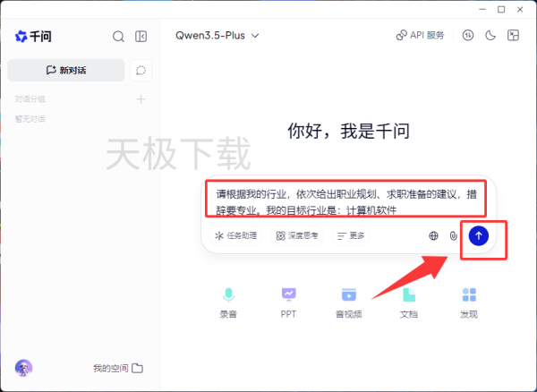Attach a file with paperclip icon
Image resolution: width=537 pixels, height=392 pixels.
point(454,235)
